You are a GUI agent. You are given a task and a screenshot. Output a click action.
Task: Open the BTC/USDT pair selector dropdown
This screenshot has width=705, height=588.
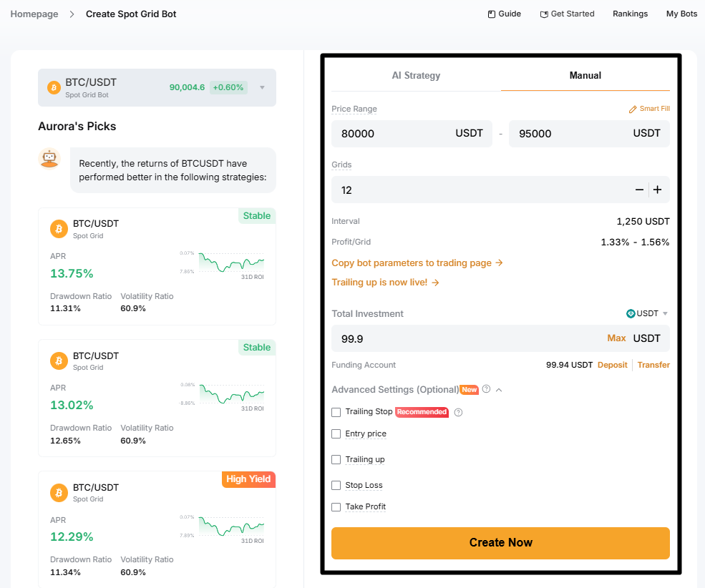pos(261,87)
